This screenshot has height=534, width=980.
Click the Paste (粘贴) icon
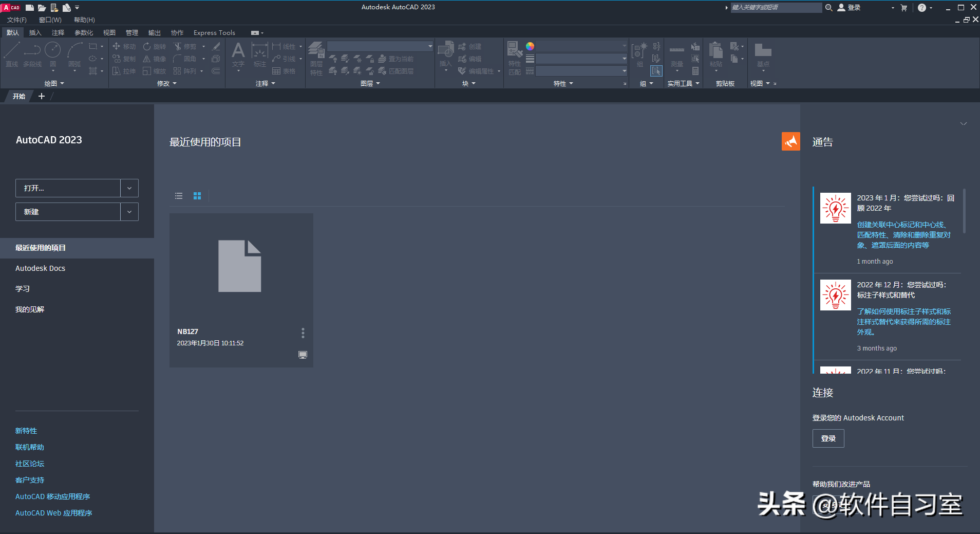[x=715, y=54]
